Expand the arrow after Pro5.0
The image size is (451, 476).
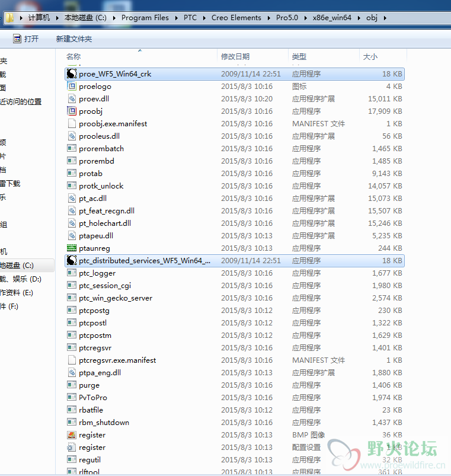pos(306,18)
